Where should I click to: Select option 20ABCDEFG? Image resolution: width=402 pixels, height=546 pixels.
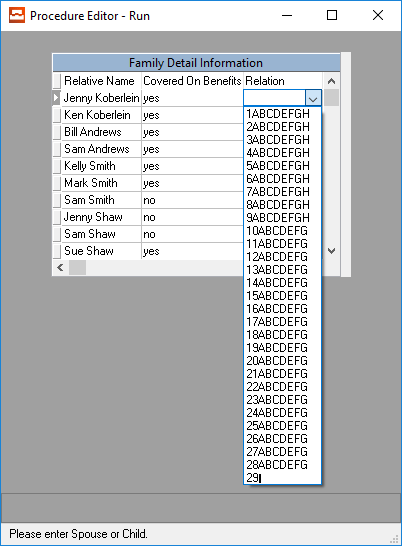(x=282, y=361)
